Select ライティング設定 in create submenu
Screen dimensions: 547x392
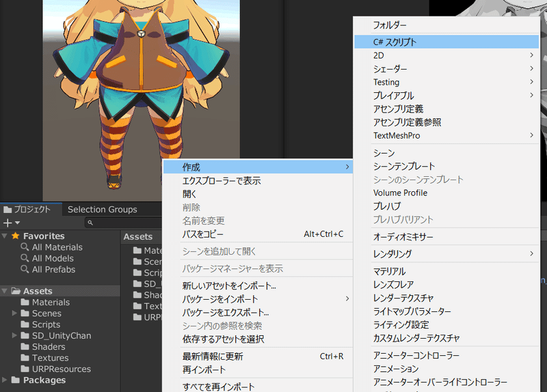pyautogui.click(x=446, y=325)
